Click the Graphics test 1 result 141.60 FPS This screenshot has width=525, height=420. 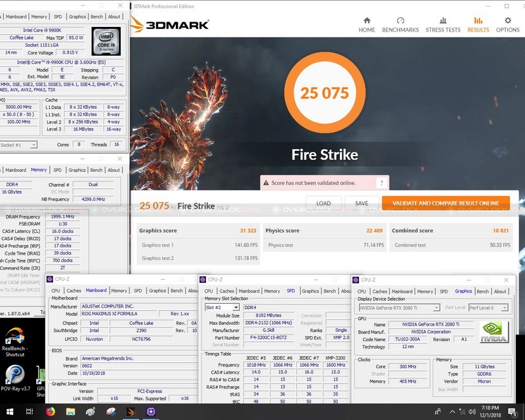pyautogui.click(x=246, y=245)
